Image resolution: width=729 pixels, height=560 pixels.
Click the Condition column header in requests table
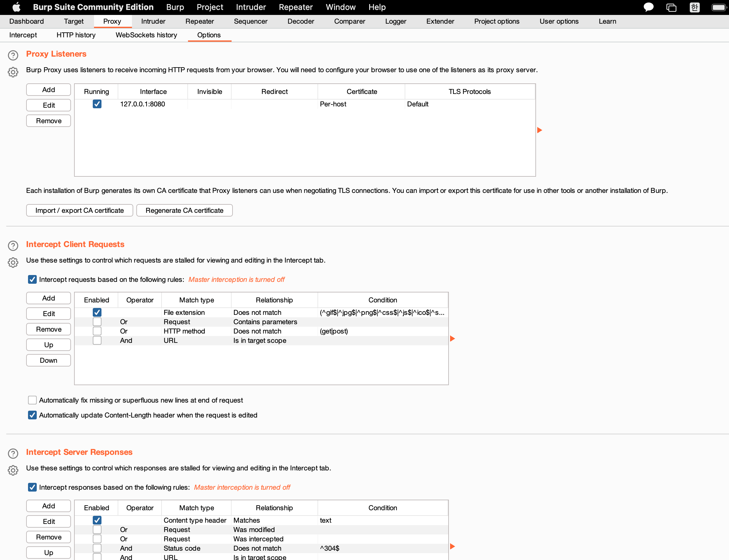[383, 300]
